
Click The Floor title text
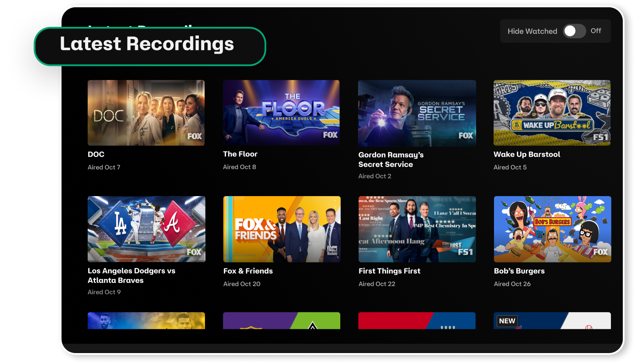[240, 154]
